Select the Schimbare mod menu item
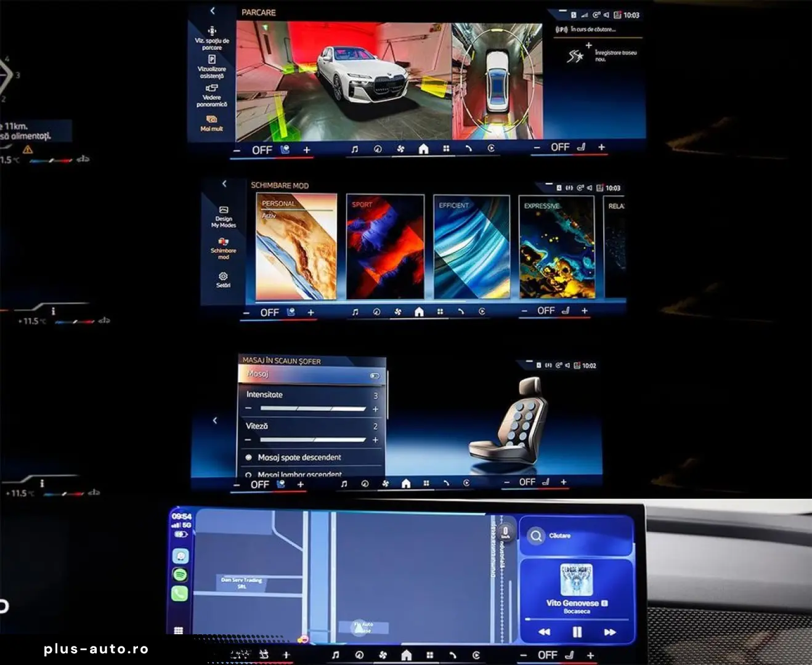The width and height of the screenshot is (812, 665). (x=223, y=248)
